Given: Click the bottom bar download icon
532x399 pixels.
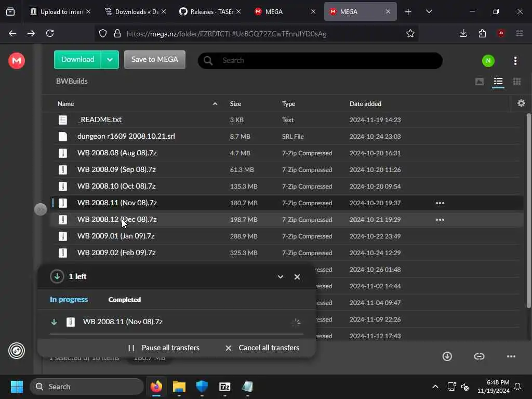Looking at the screenshot, I should tap(447, 356).
